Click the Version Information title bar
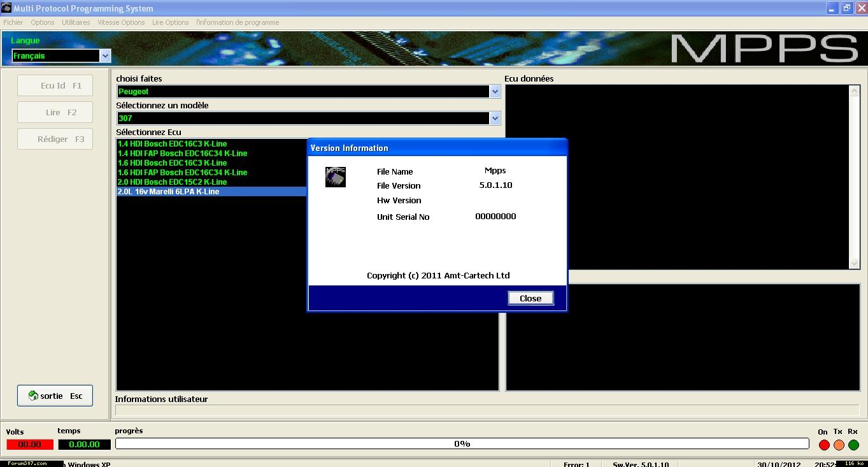 (x=438, y=148)
